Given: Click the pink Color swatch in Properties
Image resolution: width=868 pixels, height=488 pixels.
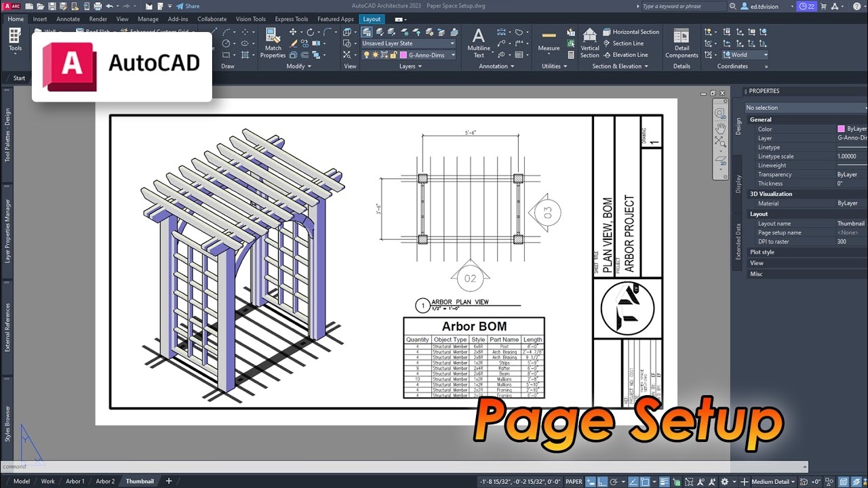Looking at the screenshot, I should click(841, 129).
